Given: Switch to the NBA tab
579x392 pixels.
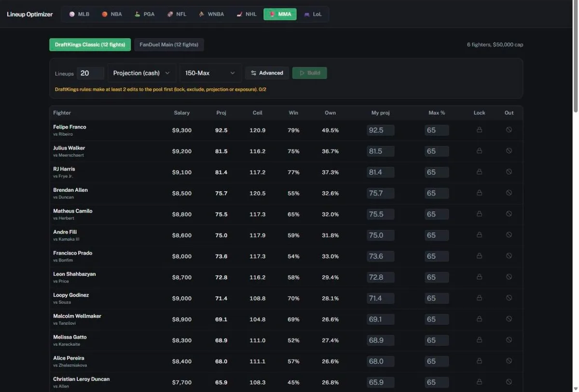Looking at the screenshot, I should pos(112,14).
